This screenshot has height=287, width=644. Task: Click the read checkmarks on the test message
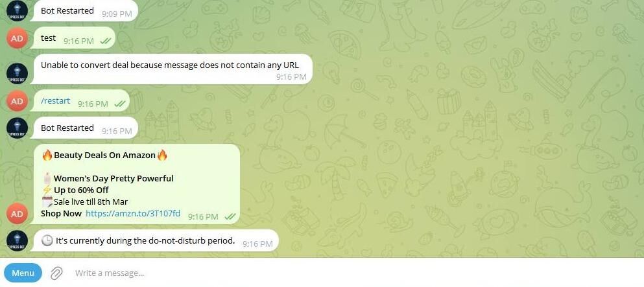click(x=105, y=41)
